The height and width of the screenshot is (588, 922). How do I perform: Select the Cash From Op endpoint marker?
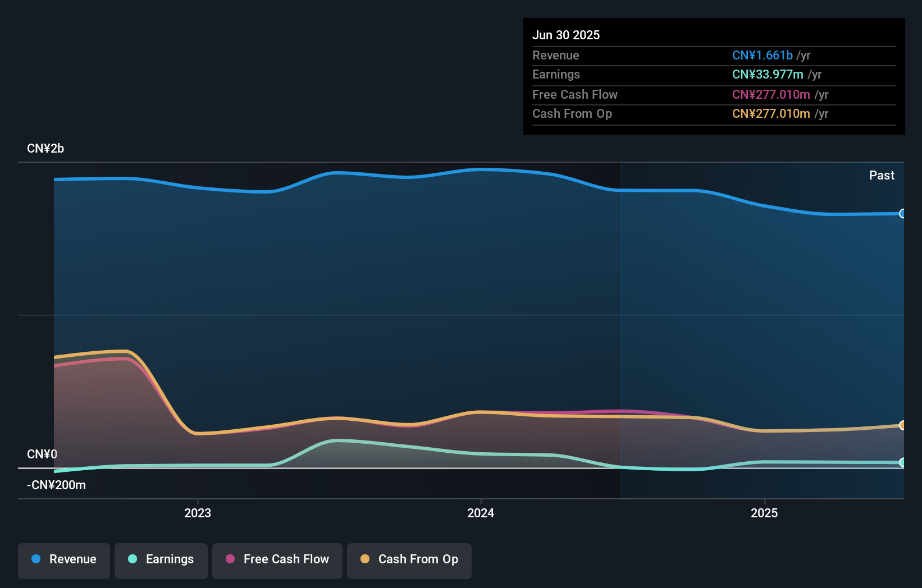point(903,425)
